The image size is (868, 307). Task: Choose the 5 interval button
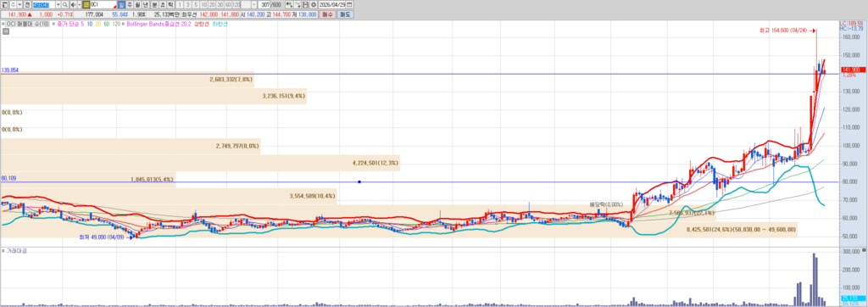point(196,5)
